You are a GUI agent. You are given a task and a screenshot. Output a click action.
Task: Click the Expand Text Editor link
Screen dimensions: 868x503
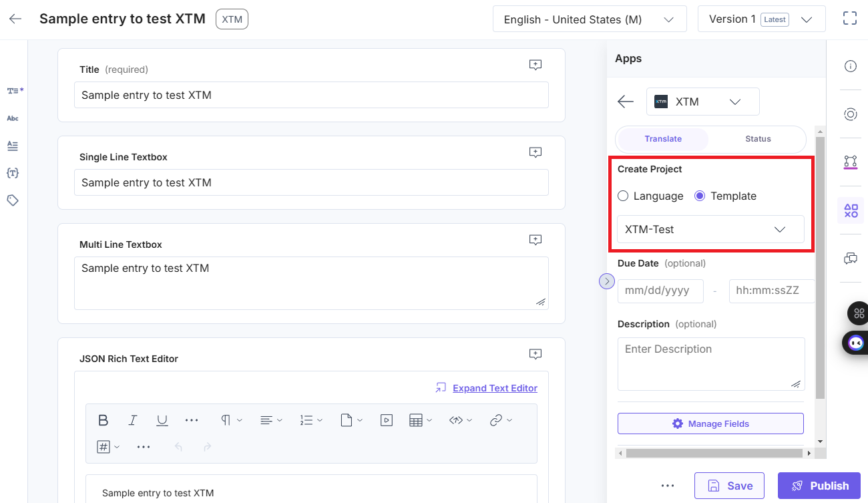(495, 388)
